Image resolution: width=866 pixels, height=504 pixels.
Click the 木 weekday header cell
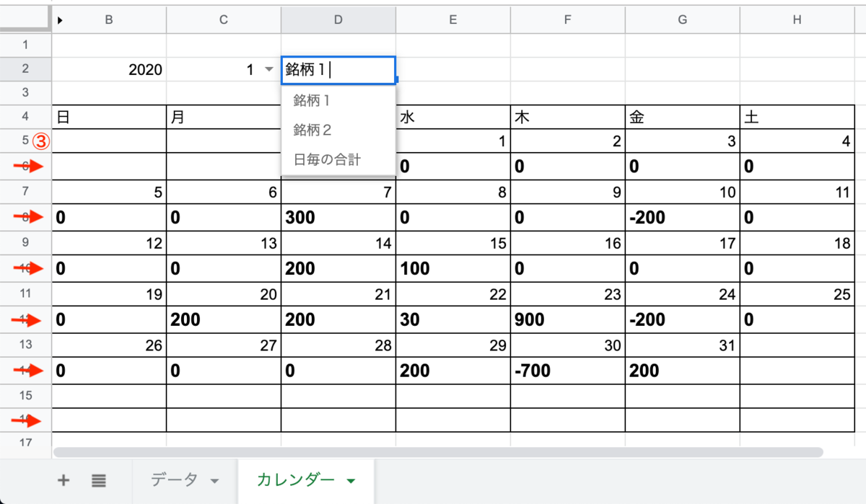pyautogui.click(x=567, y=118)
